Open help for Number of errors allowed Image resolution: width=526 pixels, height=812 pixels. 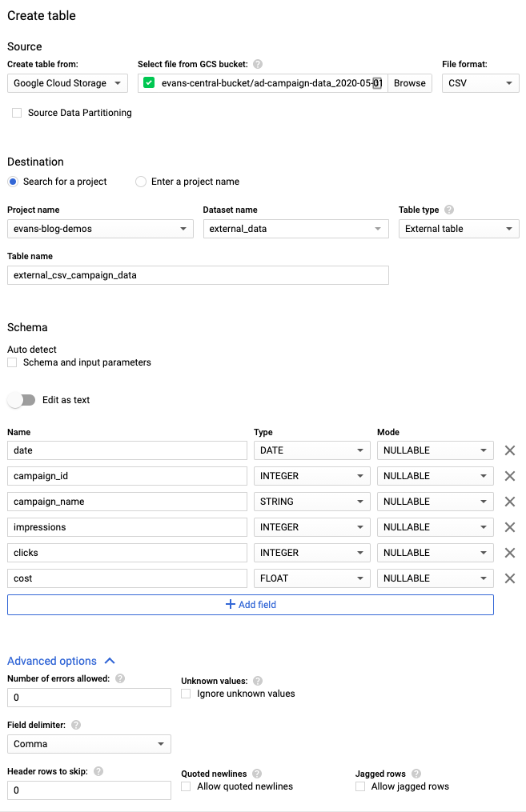tap(120, 678)
